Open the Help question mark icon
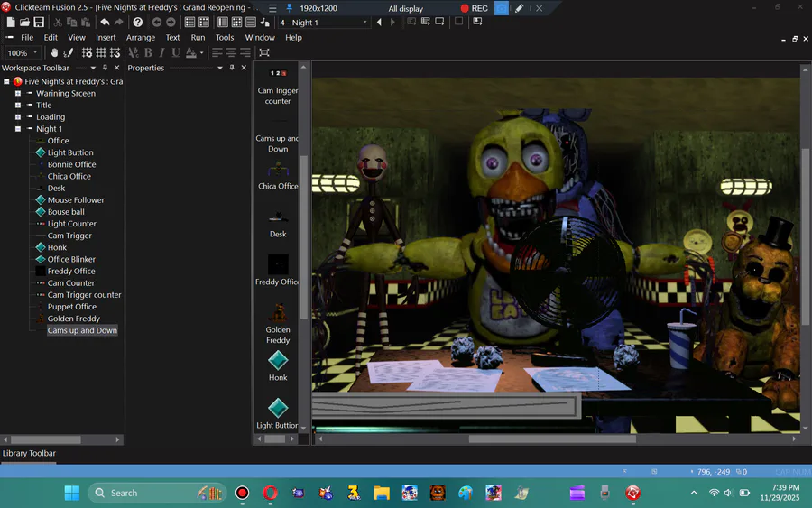This screenshot has width=812, height=508. [x=138, y=23]
